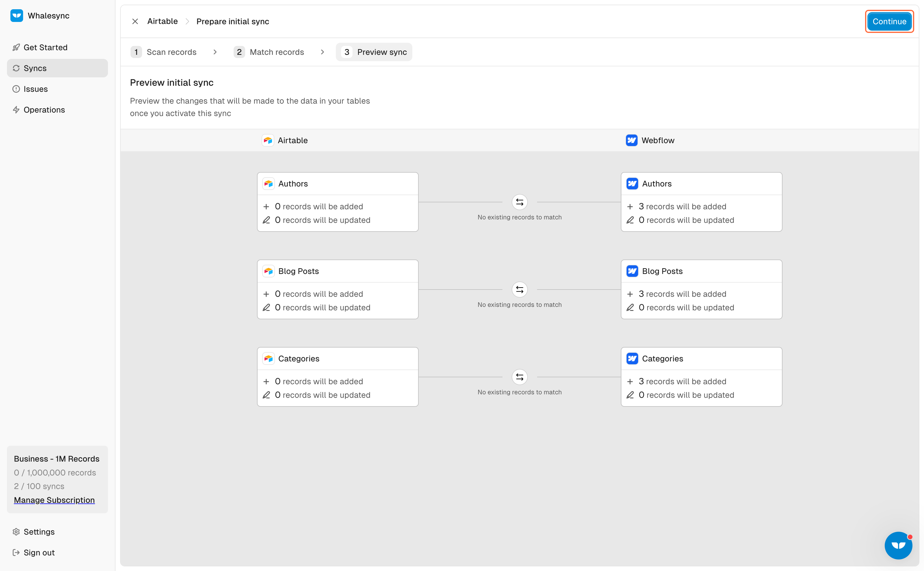Click the chevron after Match records

point(322,52)
